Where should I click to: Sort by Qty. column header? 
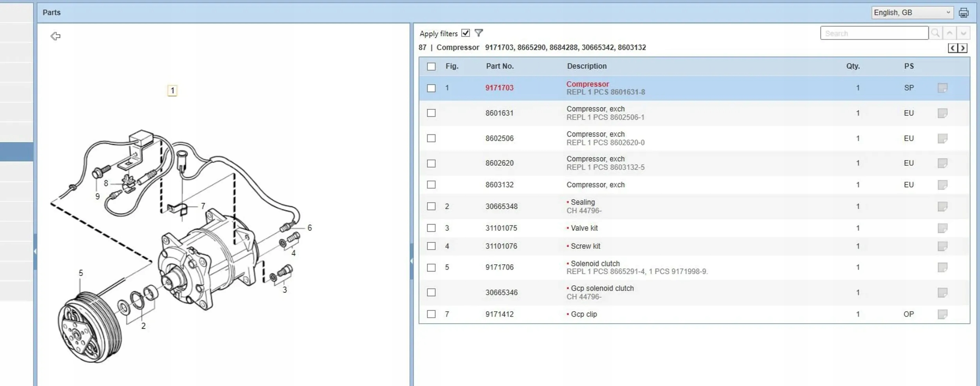(853, 66)
